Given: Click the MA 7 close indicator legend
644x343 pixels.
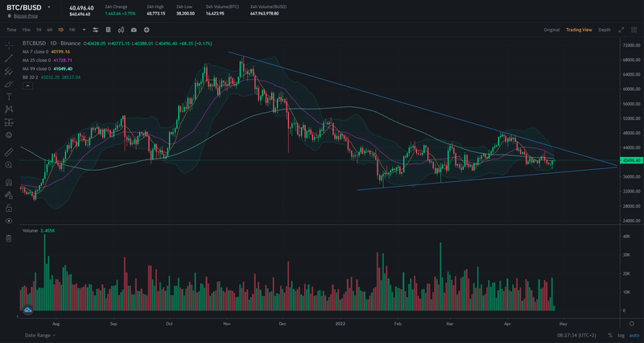Looking at the screenshot, I should coord(46,52).
